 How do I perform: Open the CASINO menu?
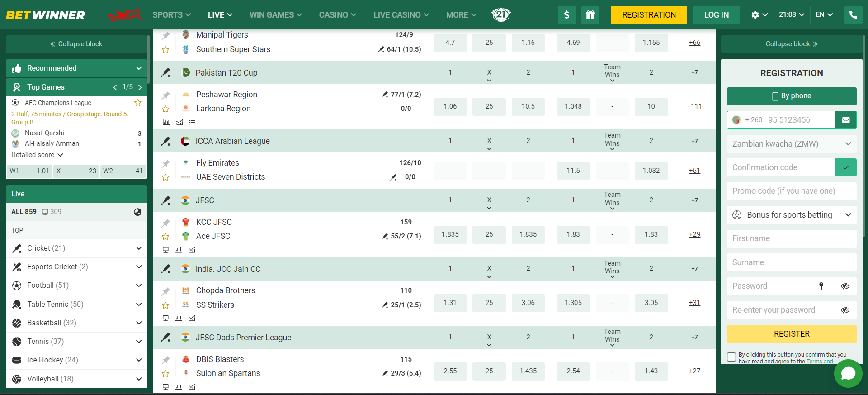338,15
